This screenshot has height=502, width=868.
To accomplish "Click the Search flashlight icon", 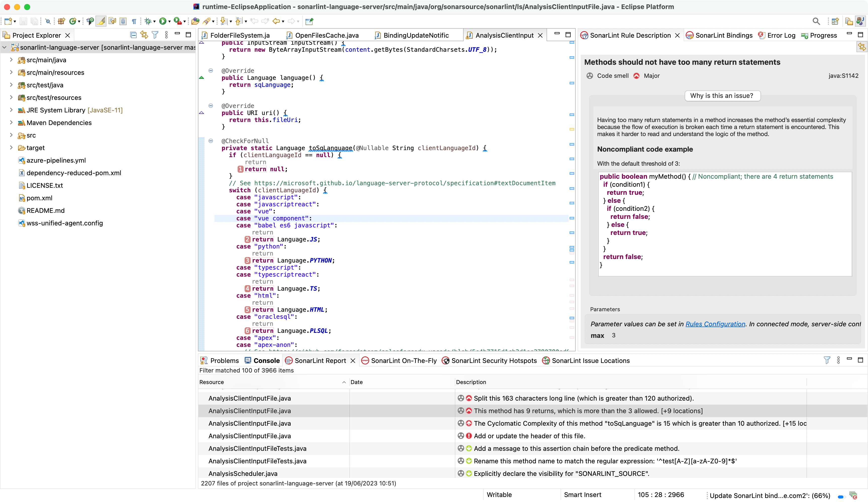I will coord(206,21).
